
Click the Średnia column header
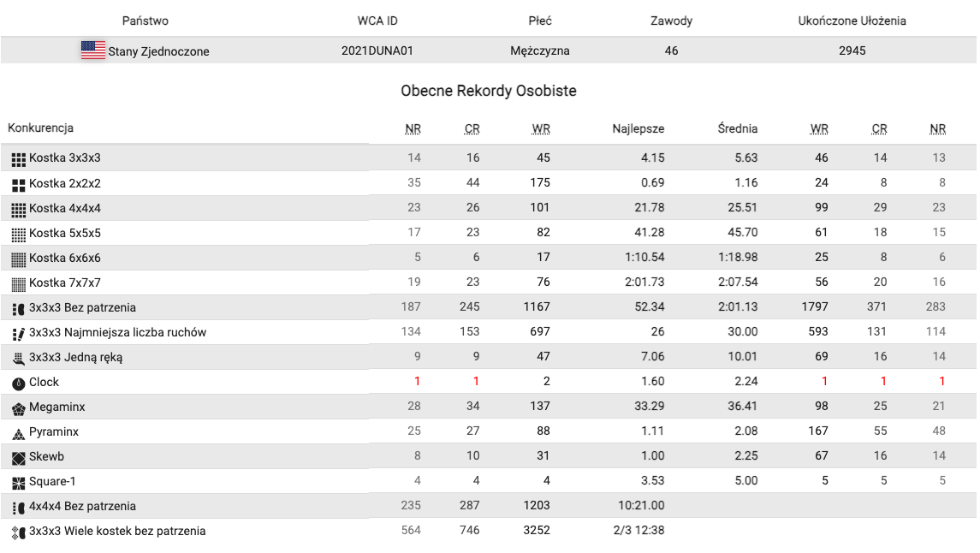(737, 129)
